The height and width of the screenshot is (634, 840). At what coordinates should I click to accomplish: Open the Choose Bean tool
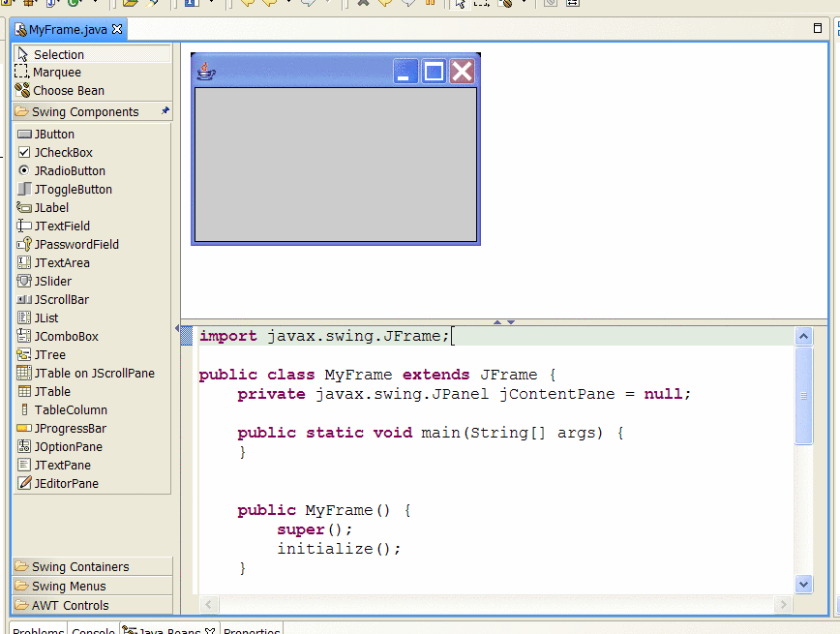(68, 91)
